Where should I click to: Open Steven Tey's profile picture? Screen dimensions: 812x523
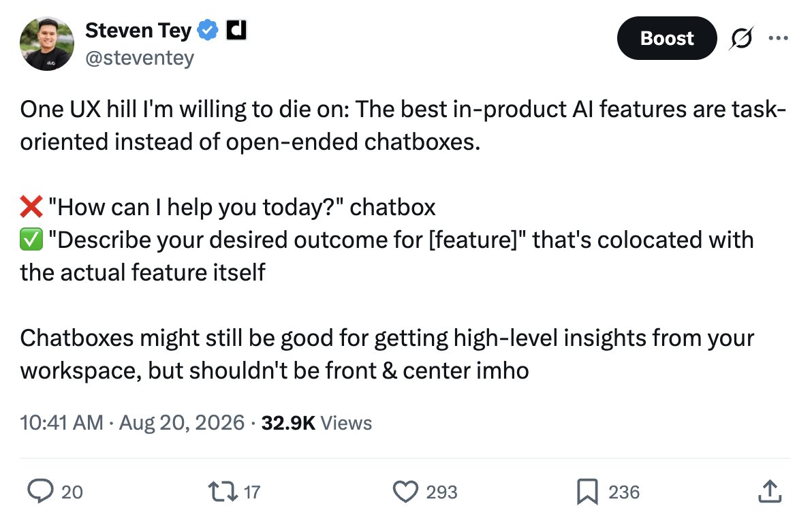46,44
